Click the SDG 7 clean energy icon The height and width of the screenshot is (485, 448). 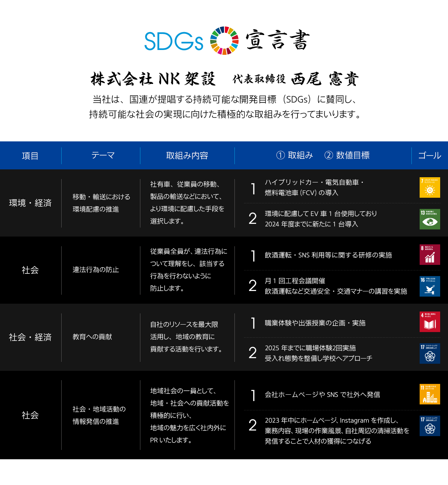430,187
